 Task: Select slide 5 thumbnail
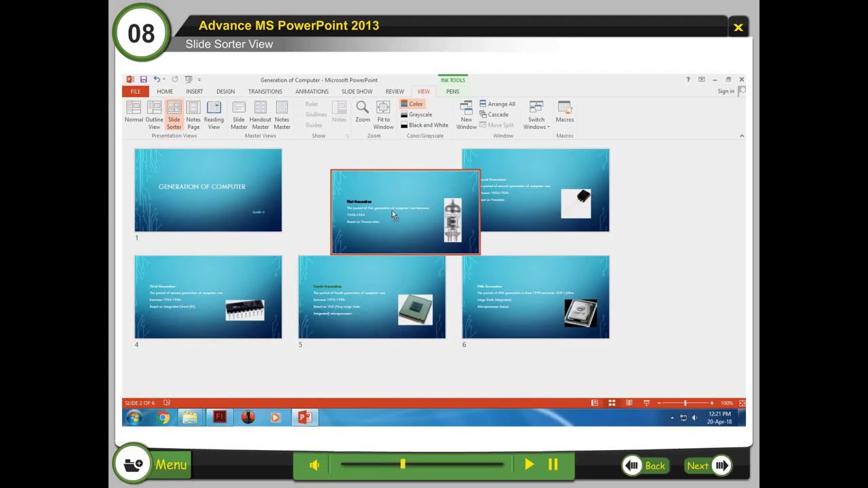[372, 297]
